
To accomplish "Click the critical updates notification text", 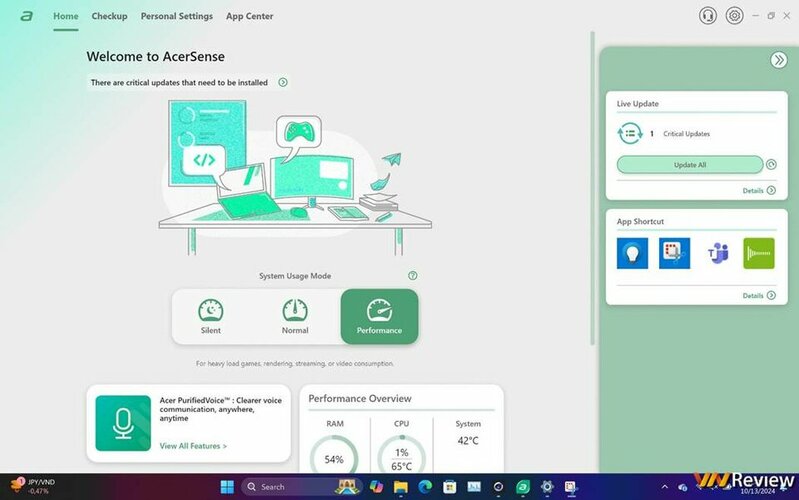I will click(x=179, y=83).
